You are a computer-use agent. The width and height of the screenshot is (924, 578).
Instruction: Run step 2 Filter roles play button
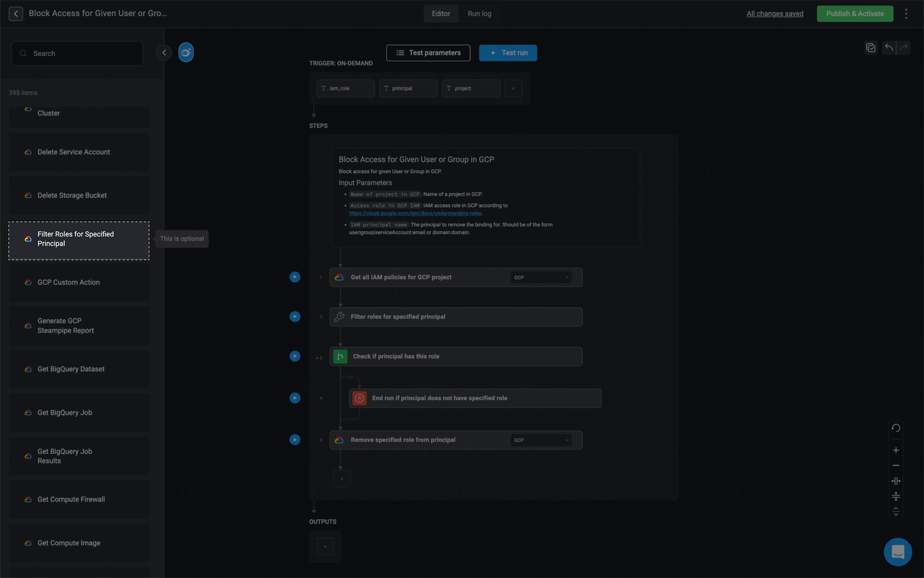point(295,317)
